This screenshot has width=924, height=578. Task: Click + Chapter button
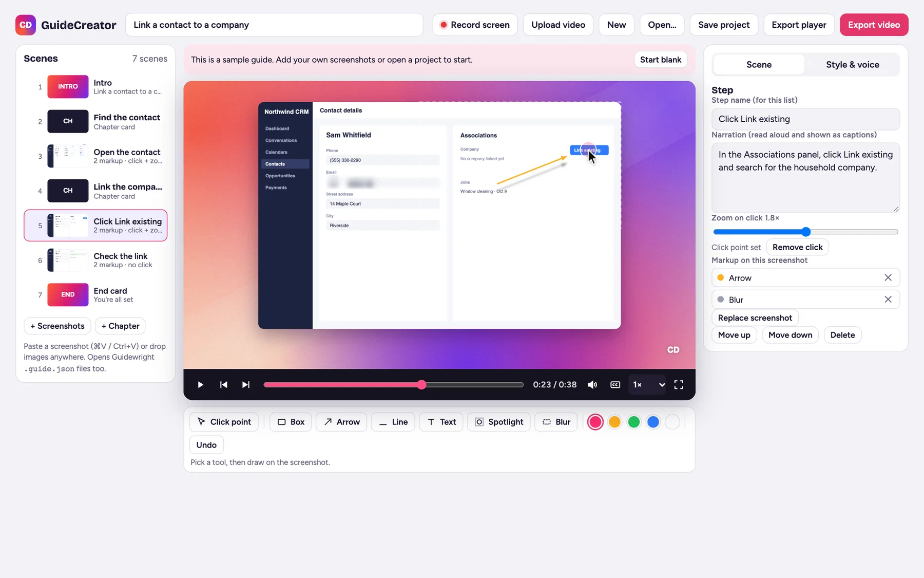(121, 326)
